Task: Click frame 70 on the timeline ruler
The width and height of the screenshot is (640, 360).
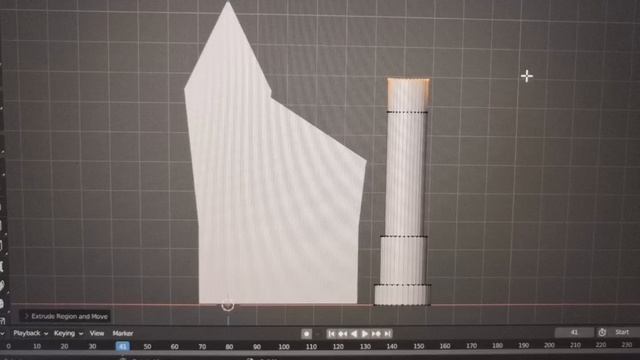Action: [202, 347]
